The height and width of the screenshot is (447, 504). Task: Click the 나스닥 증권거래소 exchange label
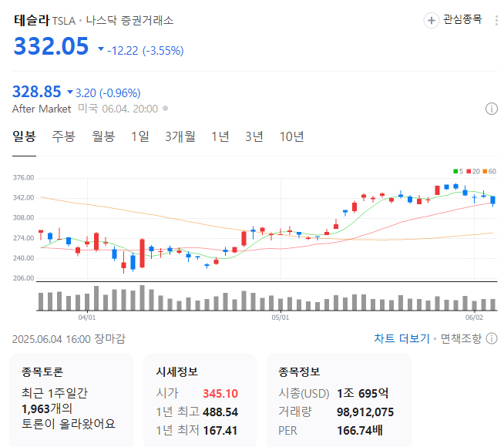coord(130,21)
